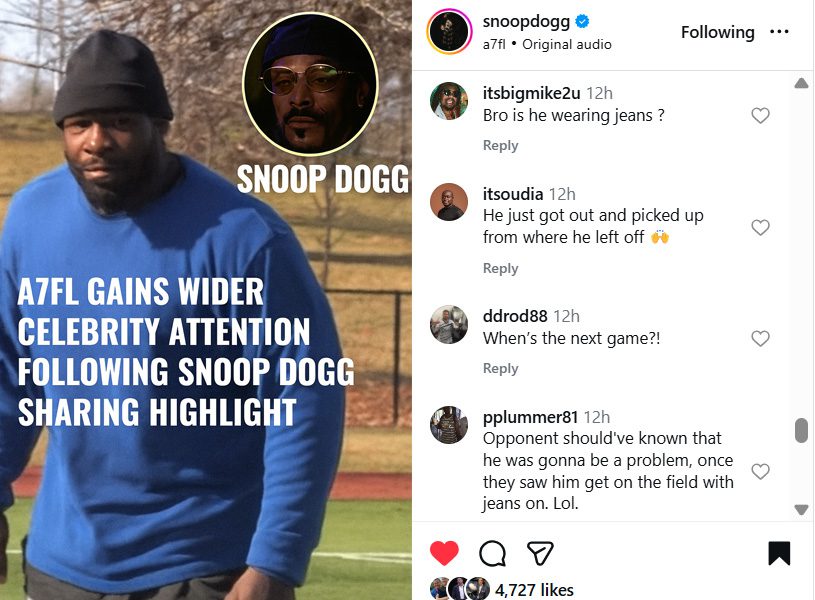Share post with paper plane icon
815x600 pixels.
(540, 553)
